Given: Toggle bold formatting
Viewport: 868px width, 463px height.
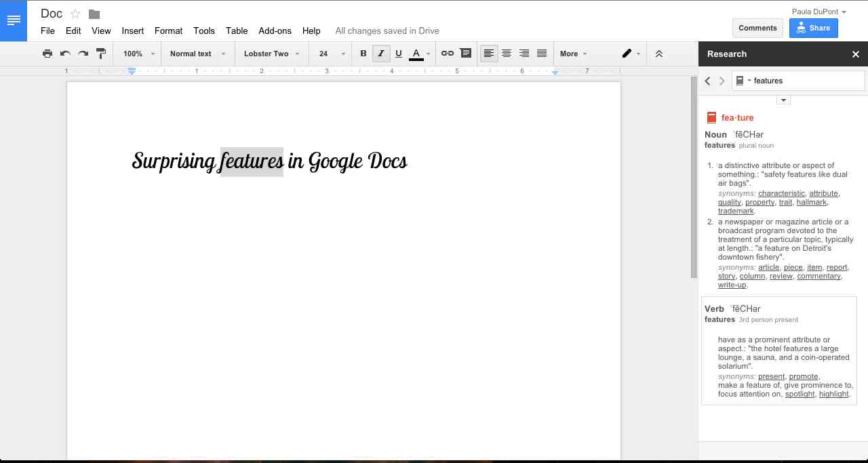Looking at the screenshot, I should [363, 54].
